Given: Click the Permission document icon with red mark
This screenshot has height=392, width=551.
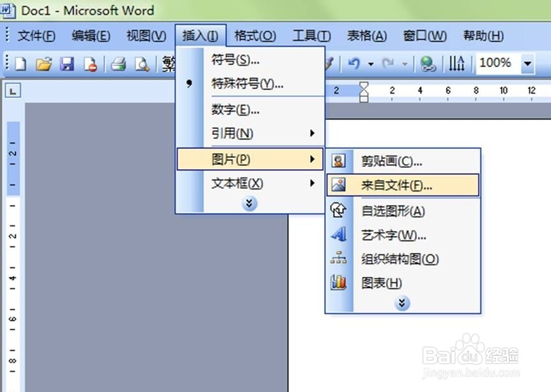Looking at the screenshot, I should pyautogui.click(x=90, y=64).
